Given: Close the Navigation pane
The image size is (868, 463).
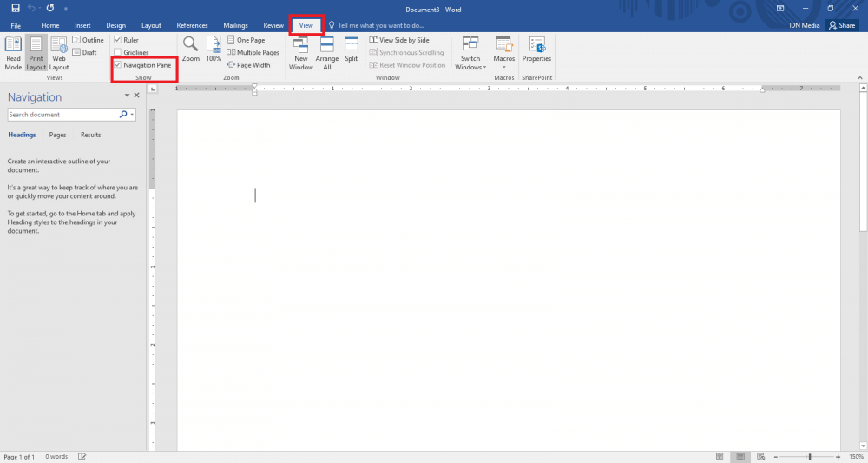Looking at the screenshot, I should [137, 96].
